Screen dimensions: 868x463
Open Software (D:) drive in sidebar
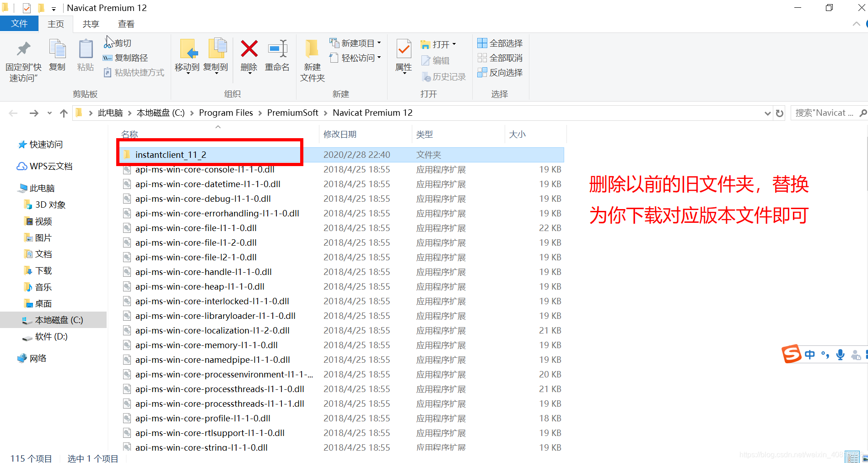(x=45, y=337)
